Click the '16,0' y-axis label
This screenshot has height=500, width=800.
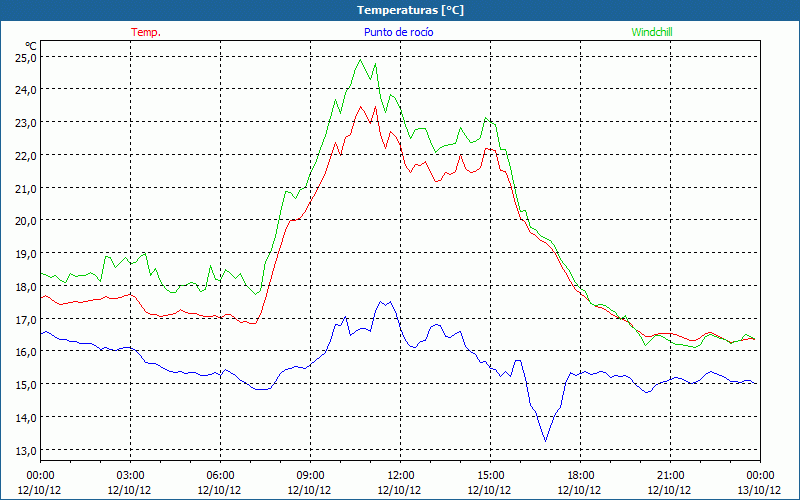click(x=26, y=352)
